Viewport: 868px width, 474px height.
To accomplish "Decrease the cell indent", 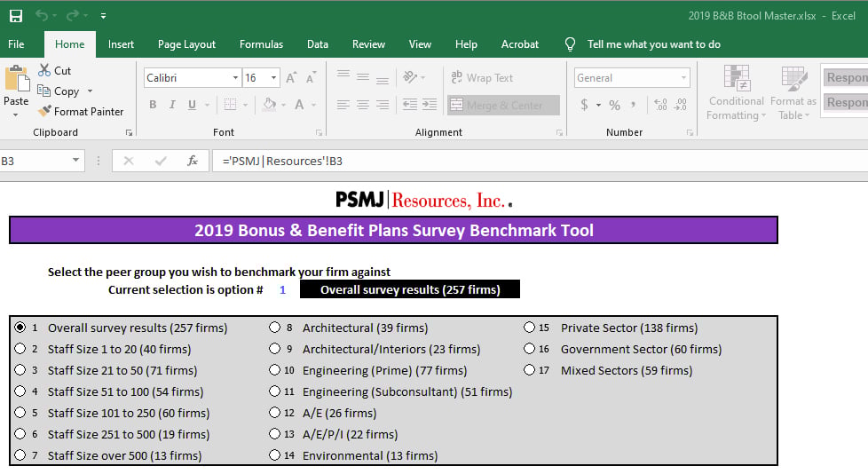I will (x=410, y=105).
